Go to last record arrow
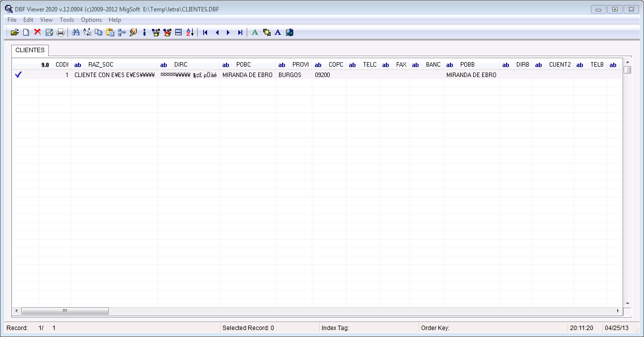 (240, 32)
